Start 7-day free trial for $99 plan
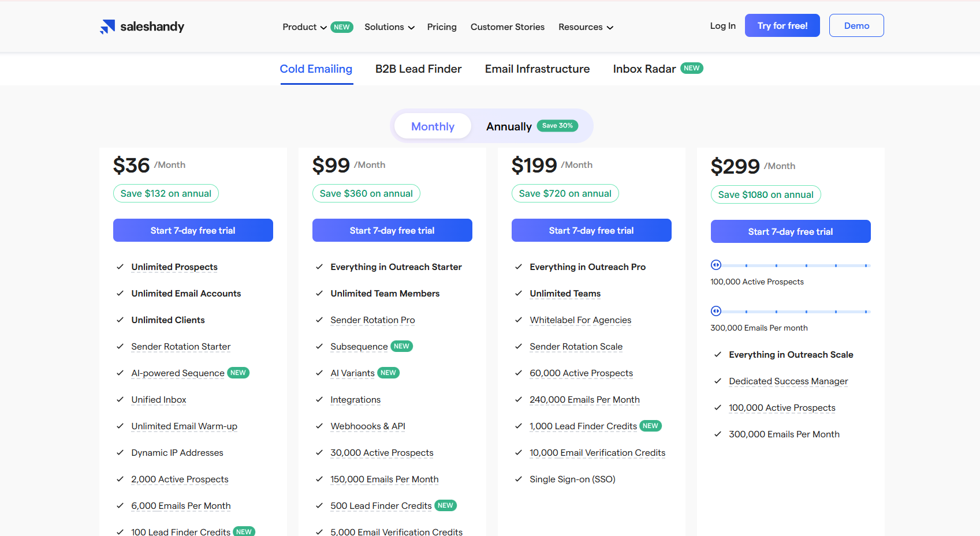The width and height of the screenshot is (980, 536). (x=392, y=230)
